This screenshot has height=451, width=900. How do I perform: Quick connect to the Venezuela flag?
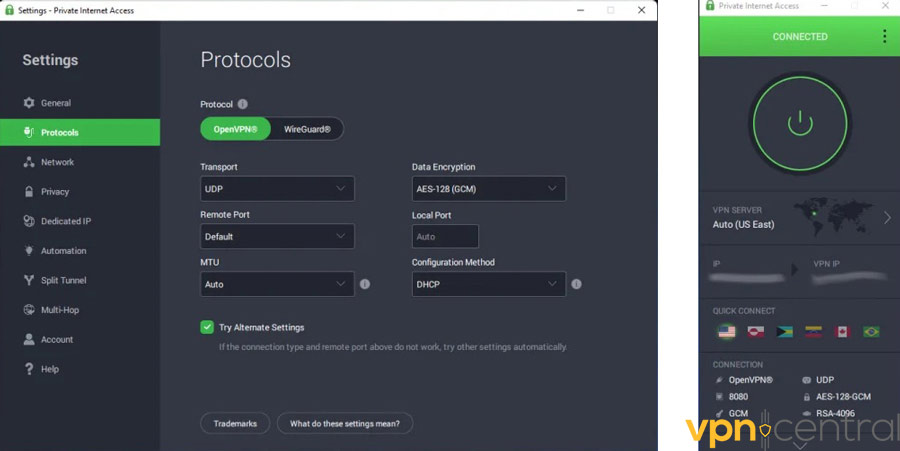point(813,332)
